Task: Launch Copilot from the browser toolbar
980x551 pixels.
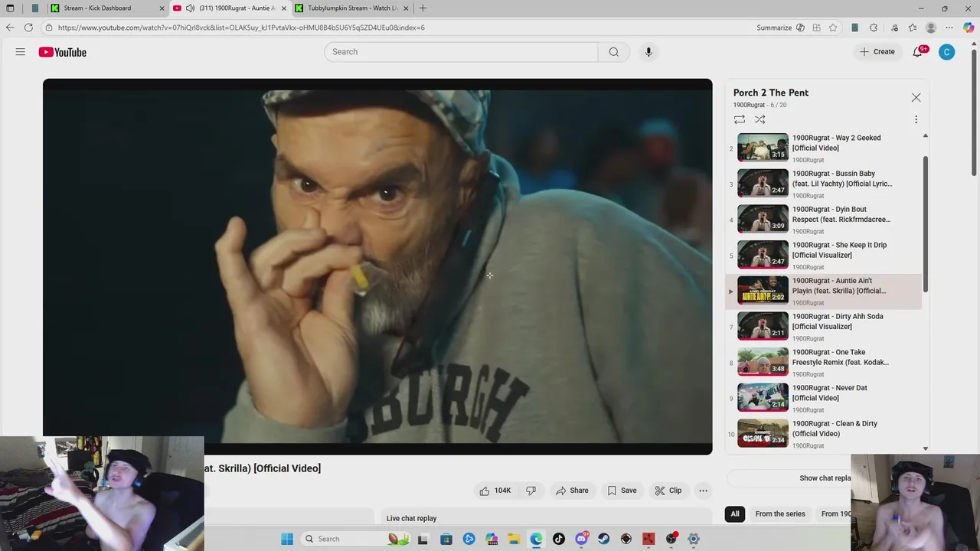Action: point(969,28)
